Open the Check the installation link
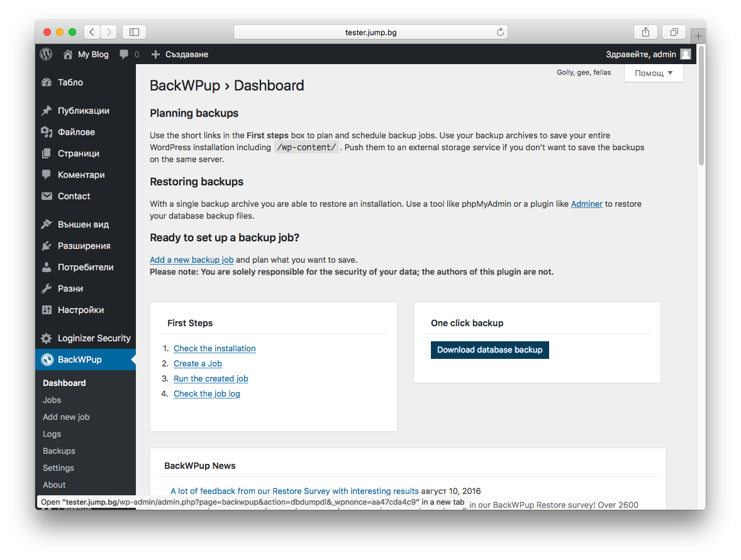Viewport: 741px width, 560px height. click(x=214, y=348)
